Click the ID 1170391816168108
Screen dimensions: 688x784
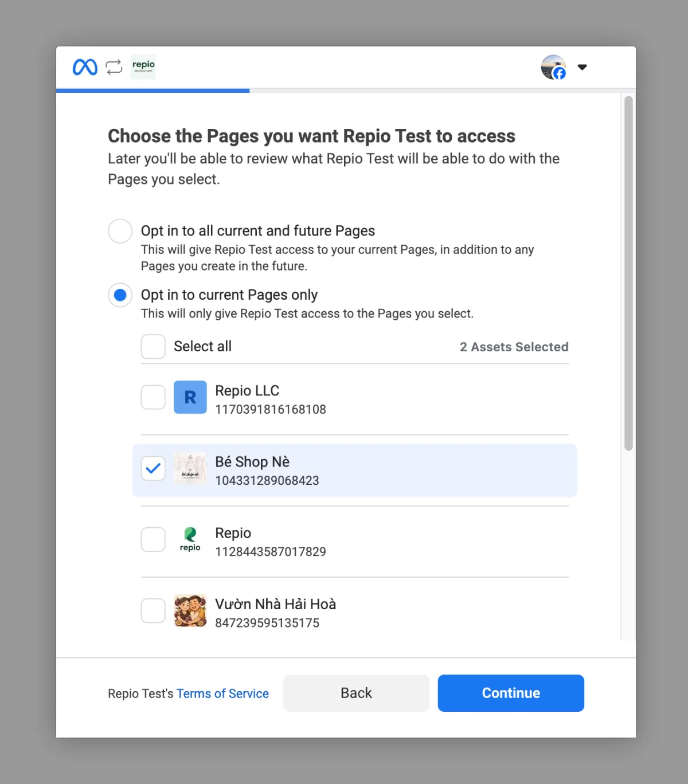pyautogui.click(x=271, y=409)
